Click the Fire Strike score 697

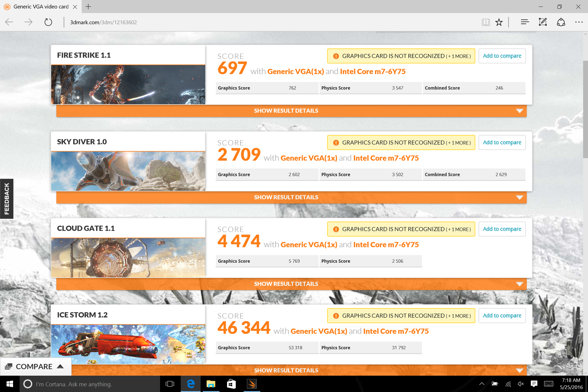pos(232,68)
